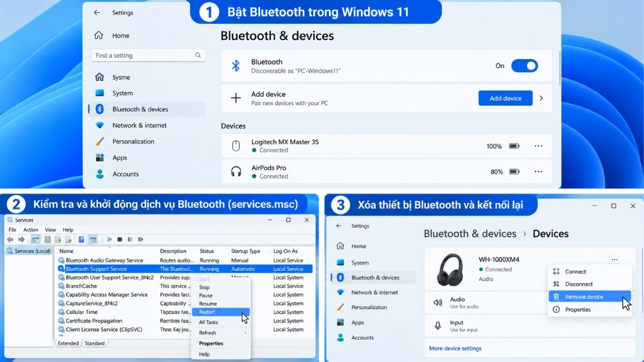Click the back arrow in Services toolbar

(10, 239)
